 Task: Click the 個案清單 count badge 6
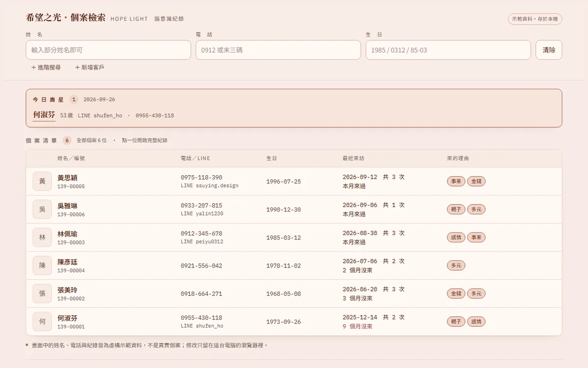[x=67, y=140]
